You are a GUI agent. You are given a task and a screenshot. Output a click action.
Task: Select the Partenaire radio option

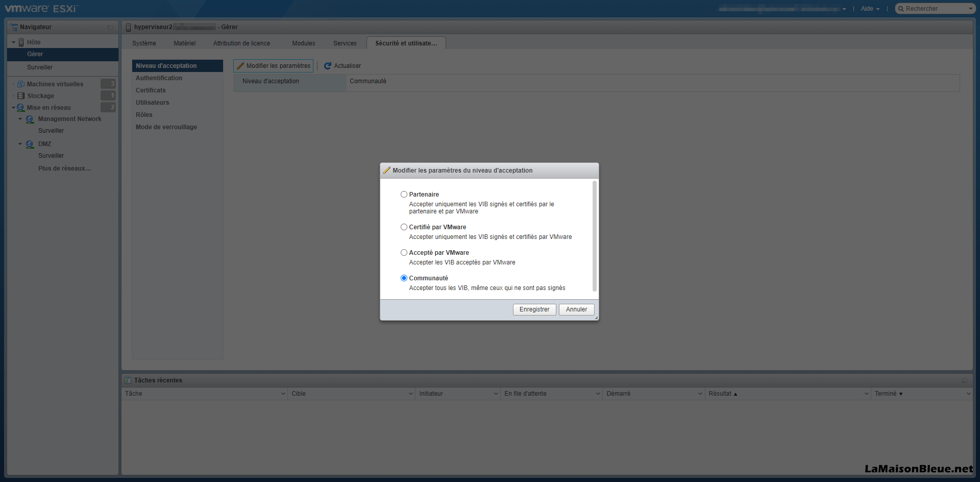[404, 195]
